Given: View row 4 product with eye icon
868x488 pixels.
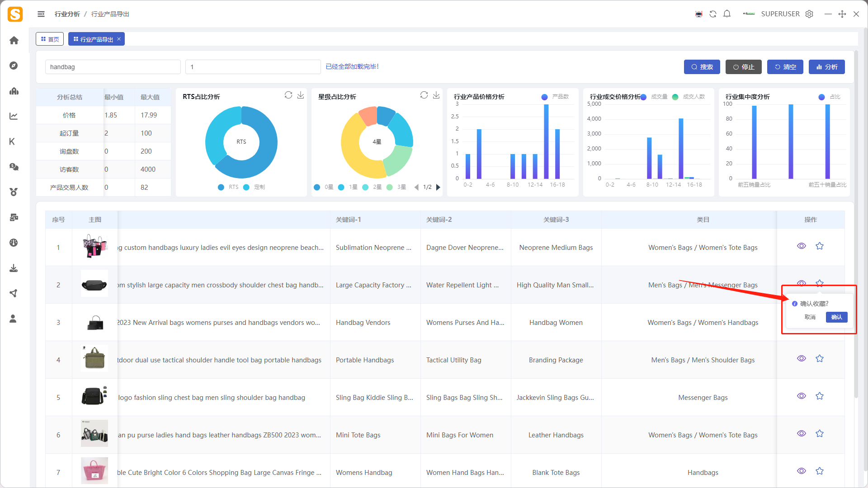Looking at the screenshot, I should pos(802,358).
